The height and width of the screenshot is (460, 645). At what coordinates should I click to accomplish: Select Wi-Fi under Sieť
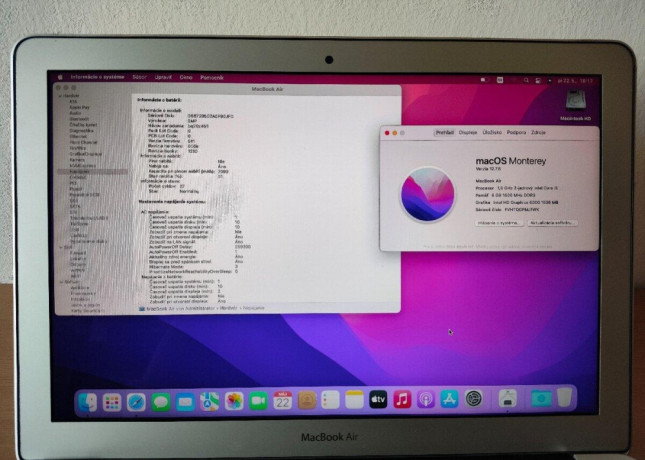click(x=75, y=276)
